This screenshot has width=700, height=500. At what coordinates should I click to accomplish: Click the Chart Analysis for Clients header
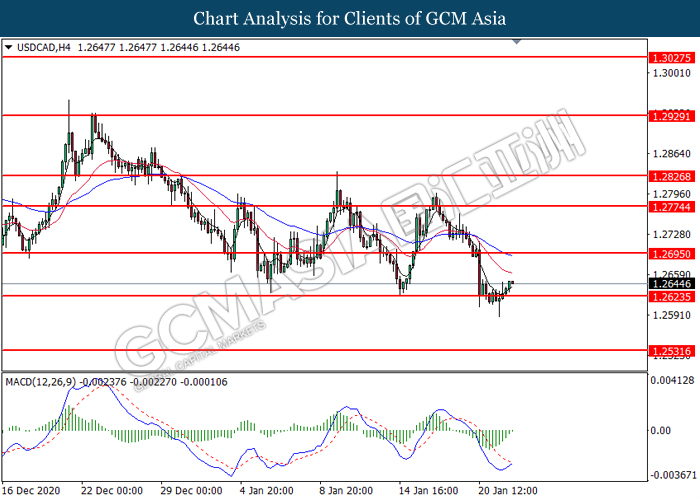[x=350, y=18]
